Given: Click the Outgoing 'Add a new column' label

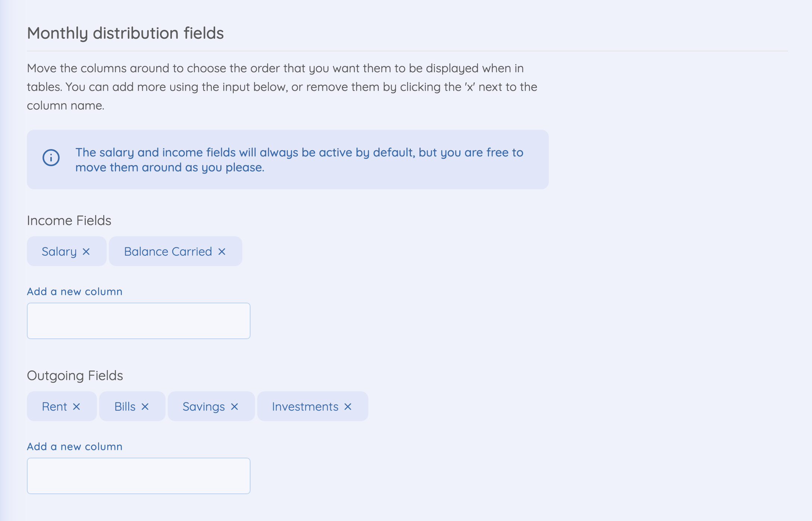Looking at the screenshot, I should click(x=75, y=446).
